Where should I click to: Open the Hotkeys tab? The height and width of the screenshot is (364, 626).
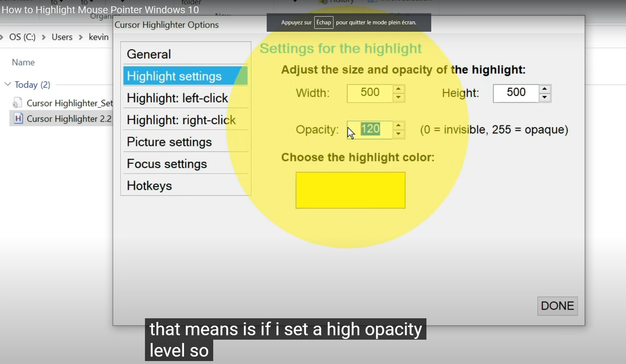pyautogui.click(x=186, y=186)
